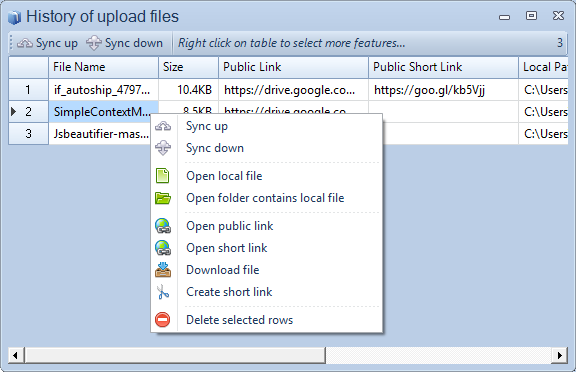Image resolution: width=576 pixels, height=372 pixels.
Task: Click the Sync up cloud icon in toolbar
Action: (x=25, y=43)
